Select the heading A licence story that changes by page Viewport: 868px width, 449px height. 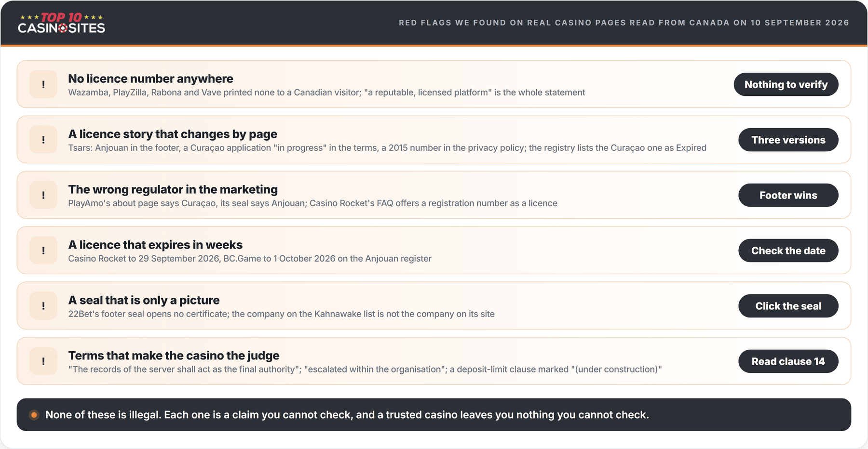point(173,134)
